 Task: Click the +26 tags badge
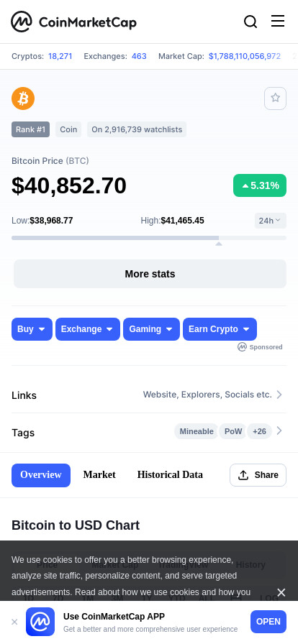pos(259,431)
